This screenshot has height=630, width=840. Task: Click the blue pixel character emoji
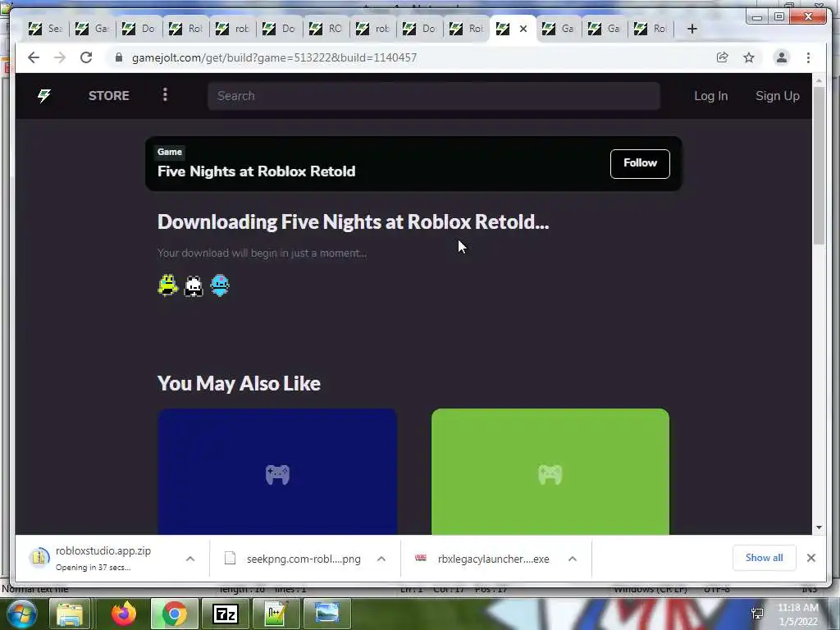(220, 285)
